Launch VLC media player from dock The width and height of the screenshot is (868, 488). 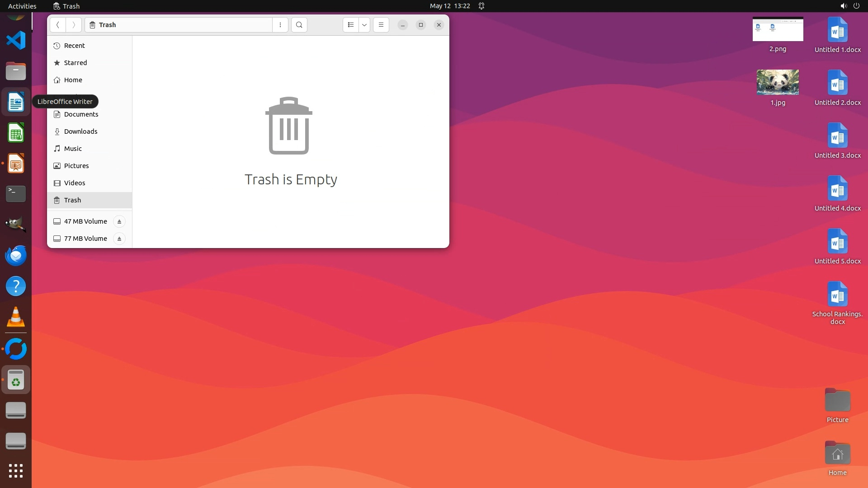(16, 317)
